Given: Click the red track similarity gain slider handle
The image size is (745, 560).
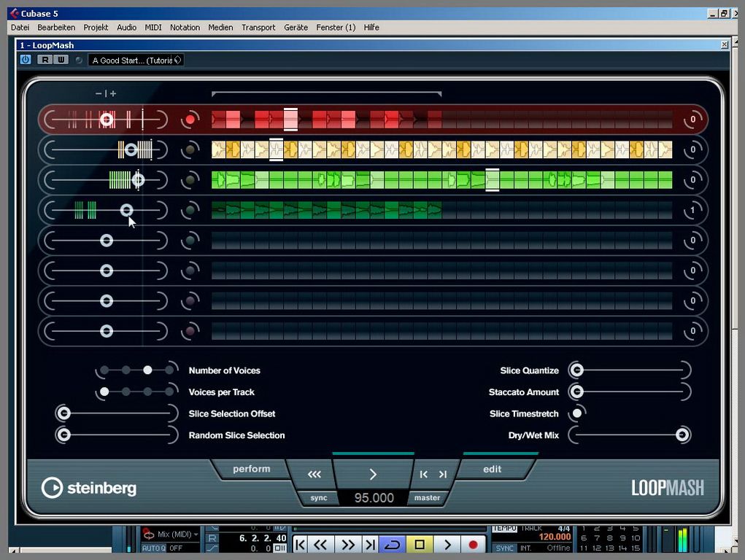Looking at the screenshot, I should tap(107, 120).
